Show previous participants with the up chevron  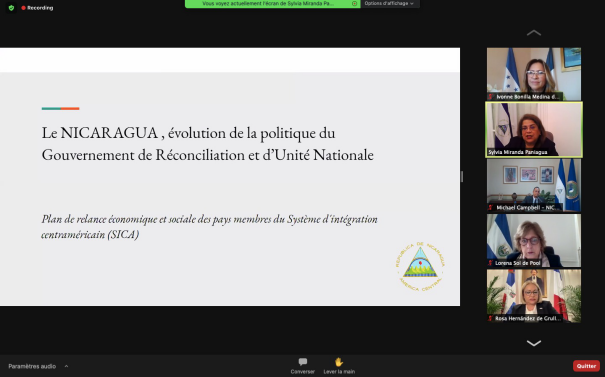click(534, 33)
